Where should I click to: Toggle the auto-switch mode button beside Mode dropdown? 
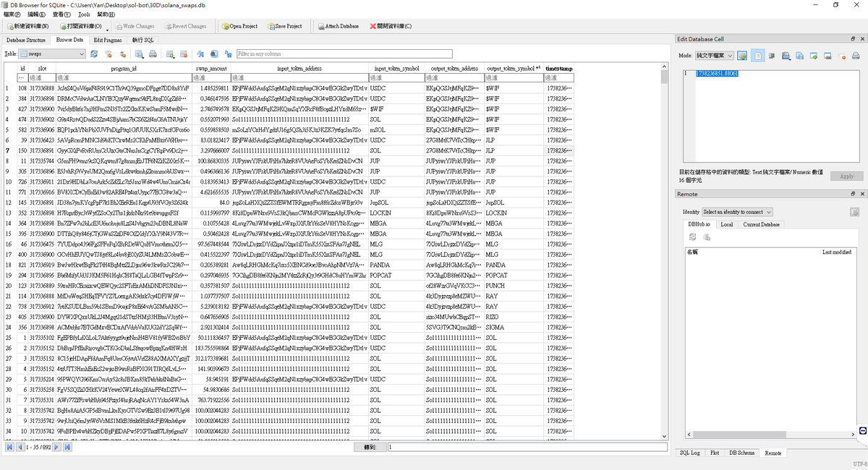click(x=742, y=56)
